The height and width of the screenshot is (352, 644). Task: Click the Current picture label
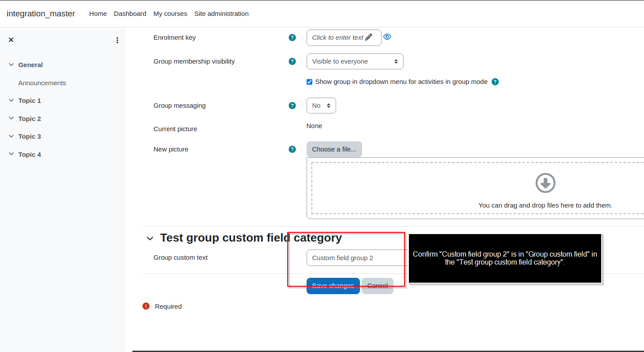click(x=175, y=129)
